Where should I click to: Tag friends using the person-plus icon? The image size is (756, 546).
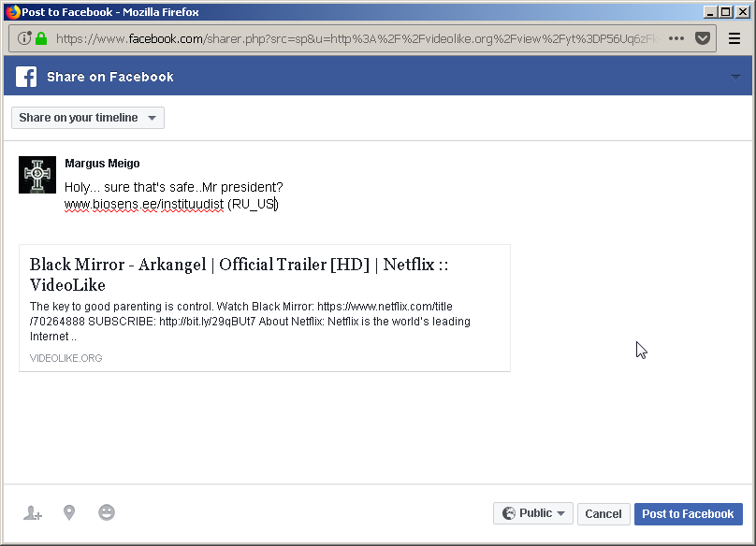(x=33, y=512)
